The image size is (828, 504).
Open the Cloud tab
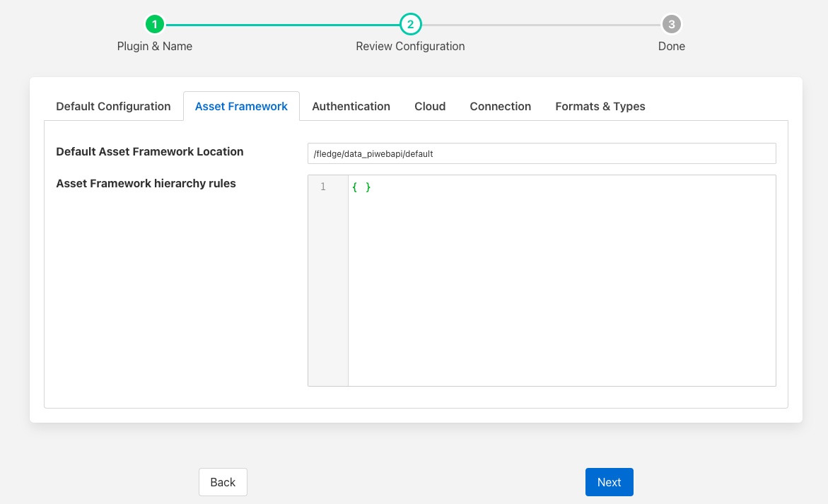[430, 106]
